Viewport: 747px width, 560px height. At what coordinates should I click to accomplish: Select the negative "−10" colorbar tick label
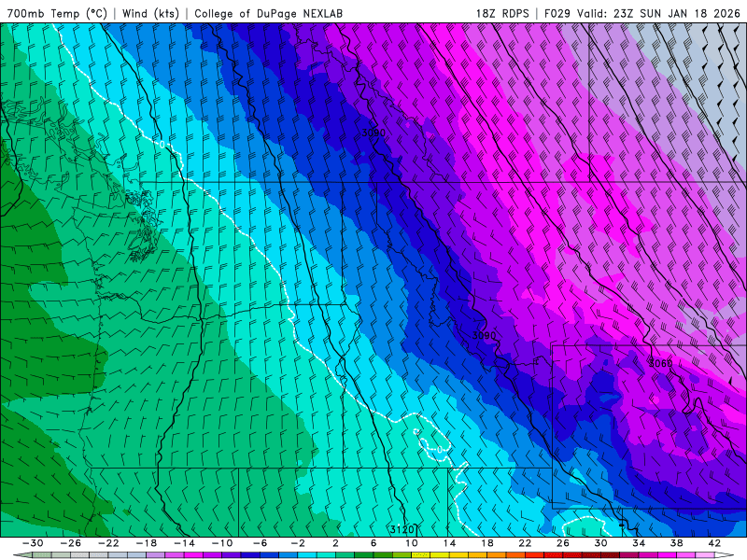222,543
